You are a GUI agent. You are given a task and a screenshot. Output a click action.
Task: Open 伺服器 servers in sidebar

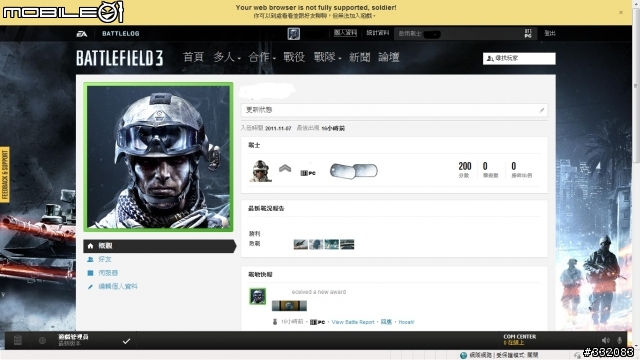(108, 273)
